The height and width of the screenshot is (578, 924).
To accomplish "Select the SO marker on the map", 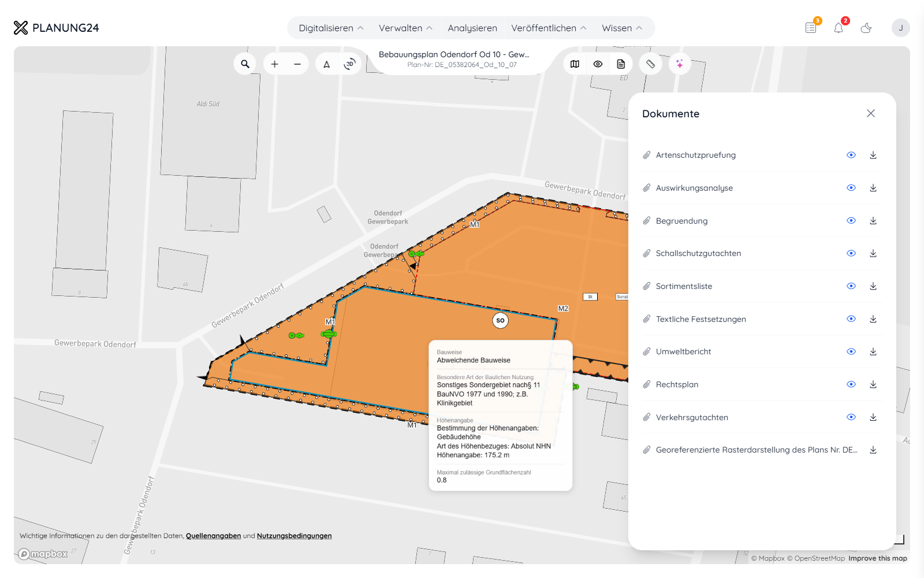I will (501, 320).
